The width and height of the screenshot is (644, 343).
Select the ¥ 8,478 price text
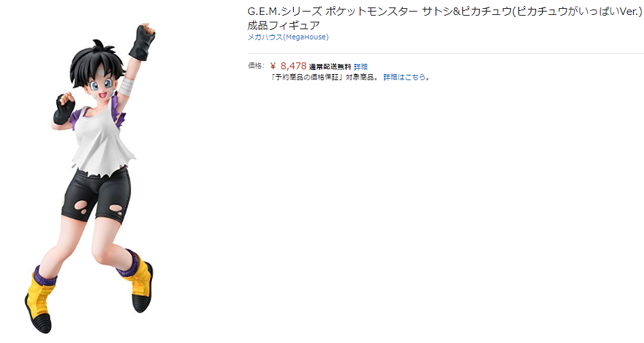coord(288,66)
